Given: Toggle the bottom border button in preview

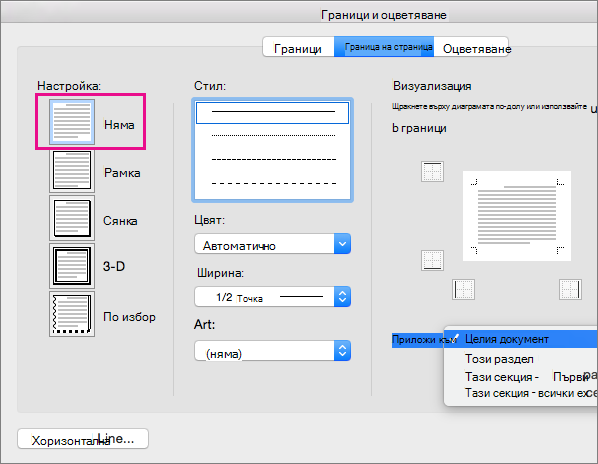Looking at the screenshot, I should point(432,260).
